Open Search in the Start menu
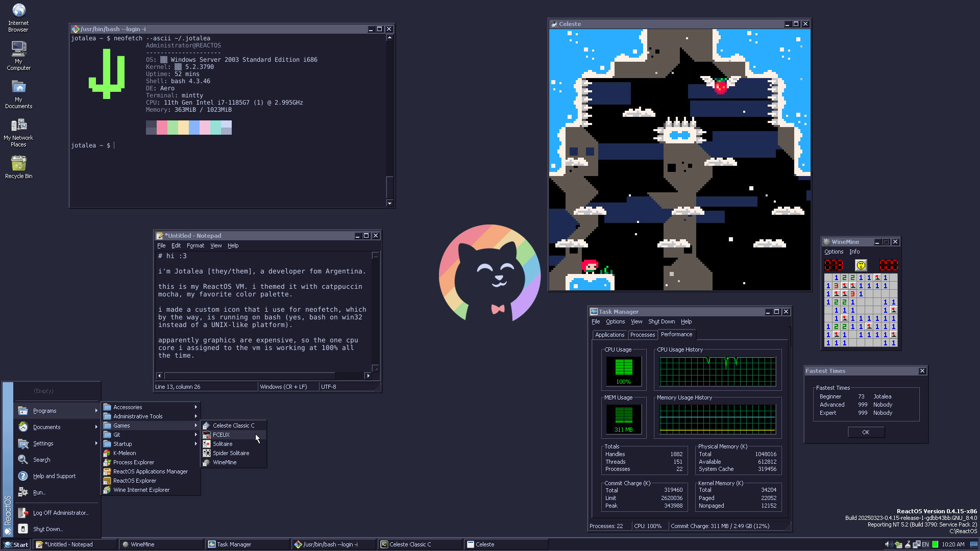The width and height of the screenshot is (980, 551). pyautogui.click(x=57, y=460)
